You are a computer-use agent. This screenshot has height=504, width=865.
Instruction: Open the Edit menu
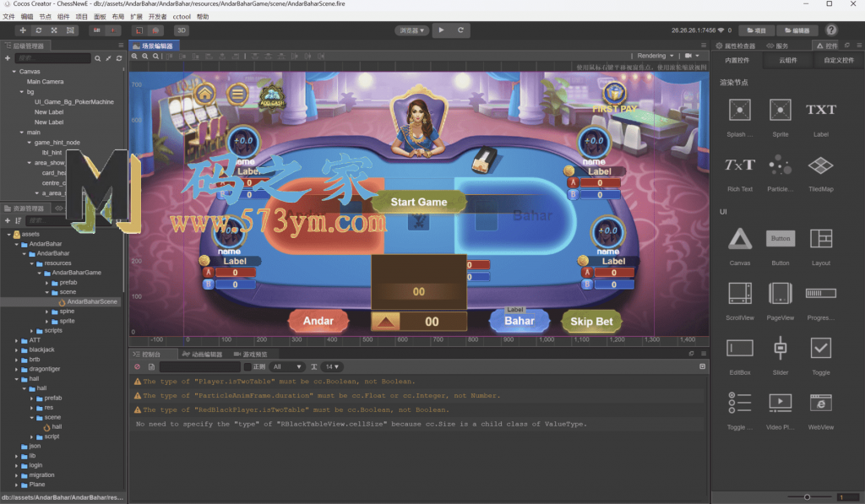[26, 17]
